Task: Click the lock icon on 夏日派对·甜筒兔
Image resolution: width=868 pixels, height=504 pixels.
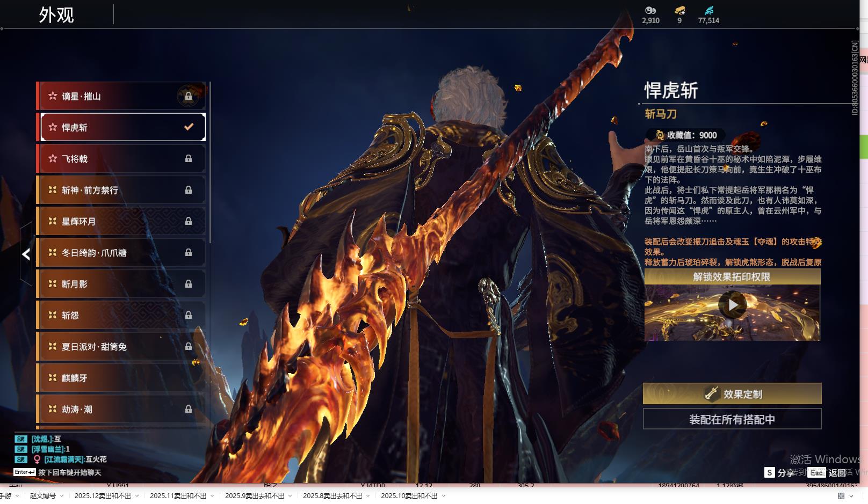Action: (x=189, y=346)
